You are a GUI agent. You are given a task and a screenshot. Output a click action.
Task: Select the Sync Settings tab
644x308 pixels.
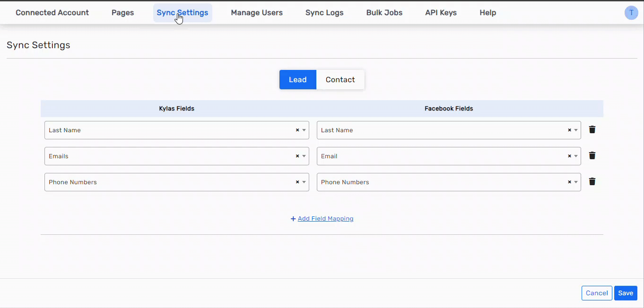[x=183, y=13]
